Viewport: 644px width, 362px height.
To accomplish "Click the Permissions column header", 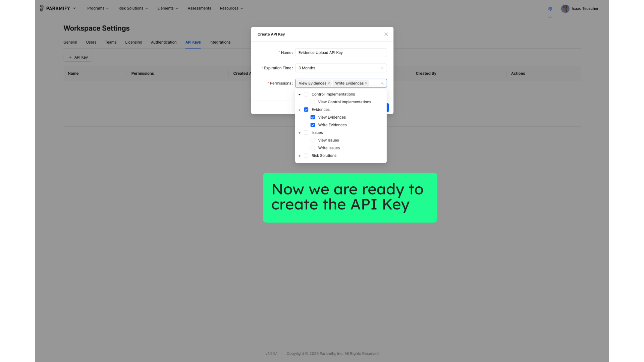I will pos(143,73).
